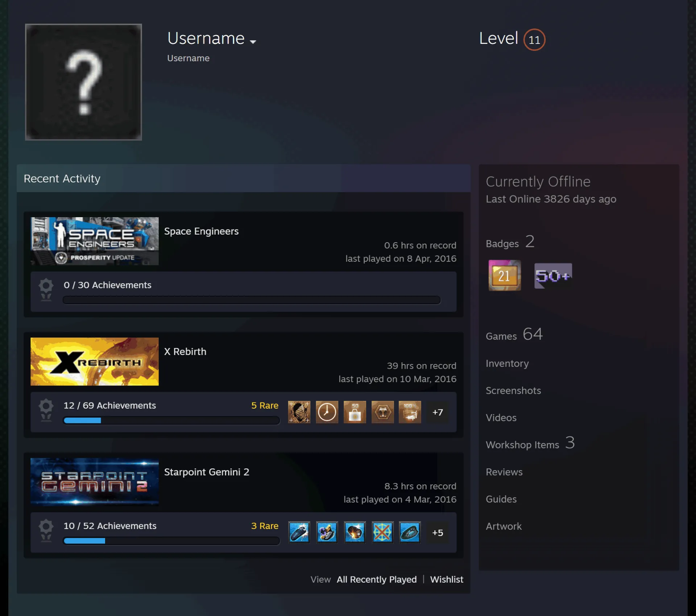Open the Videos page
696x616 pixels.
(501, 418)
